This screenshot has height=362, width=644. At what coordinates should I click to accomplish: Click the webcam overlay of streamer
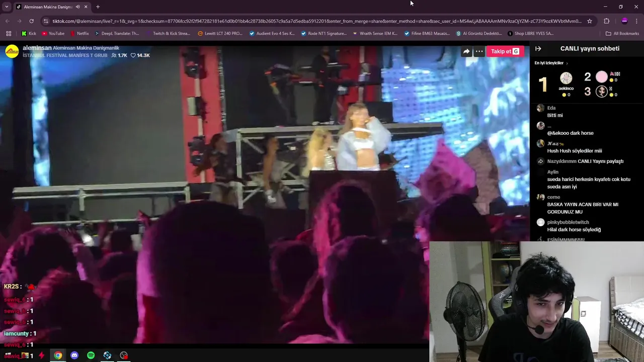[x=536, y=302]
